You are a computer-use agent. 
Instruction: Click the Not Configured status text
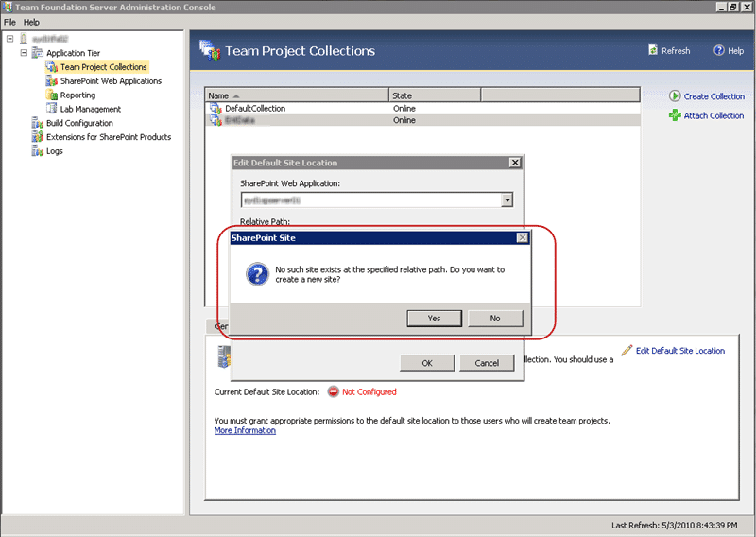pyautogui.click(x=369, y=391)
